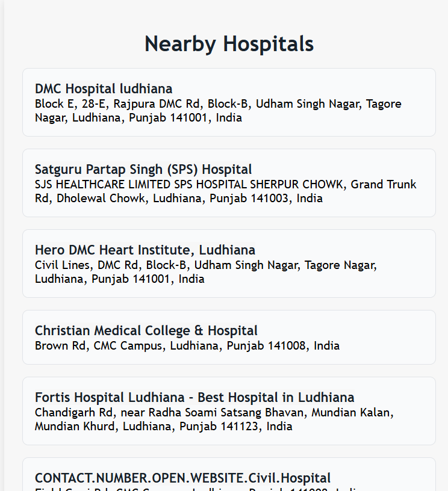Select the Fortis Hospital Ludhiana title
The width and height of the screenshot is (448, 491).
coord(194,398)
